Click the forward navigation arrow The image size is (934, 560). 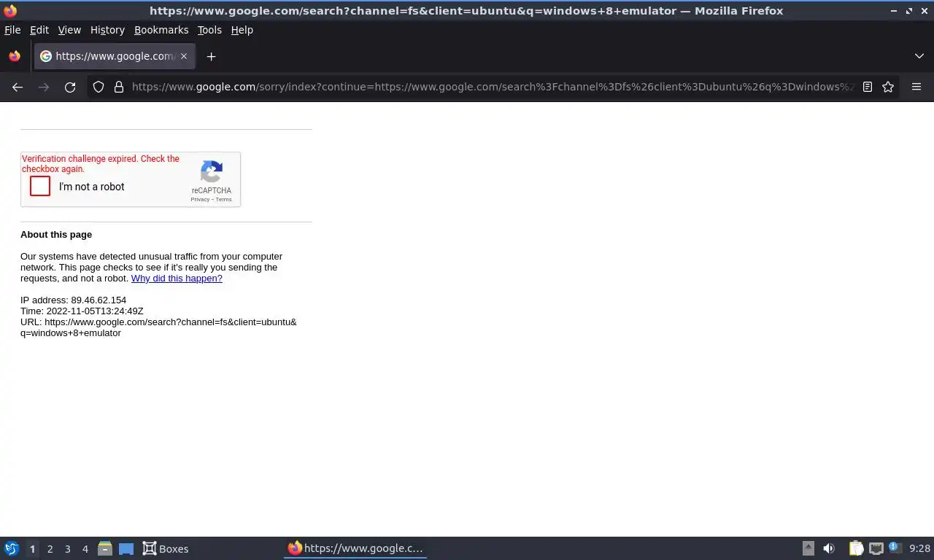click(44, 87)
